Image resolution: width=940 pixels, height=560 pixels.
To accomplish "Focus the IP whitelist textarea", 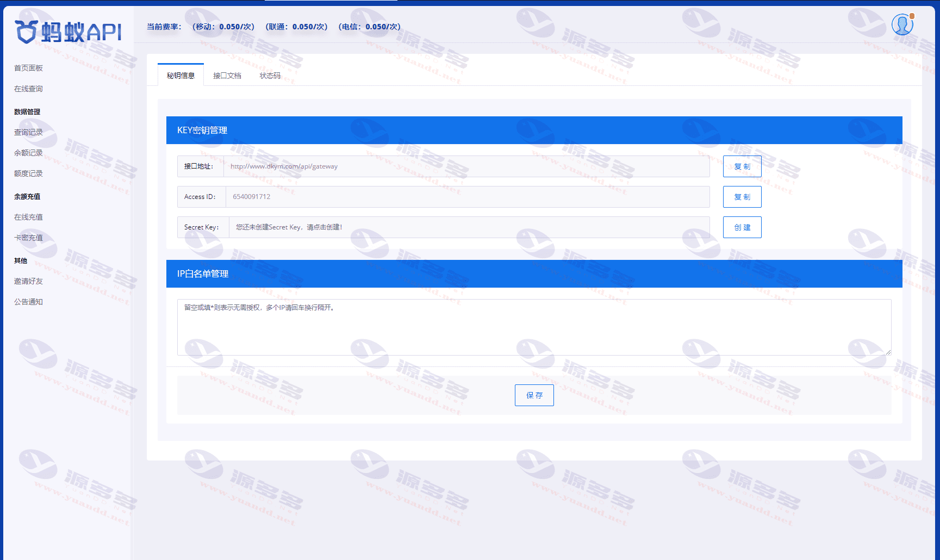I will point(534,327).
